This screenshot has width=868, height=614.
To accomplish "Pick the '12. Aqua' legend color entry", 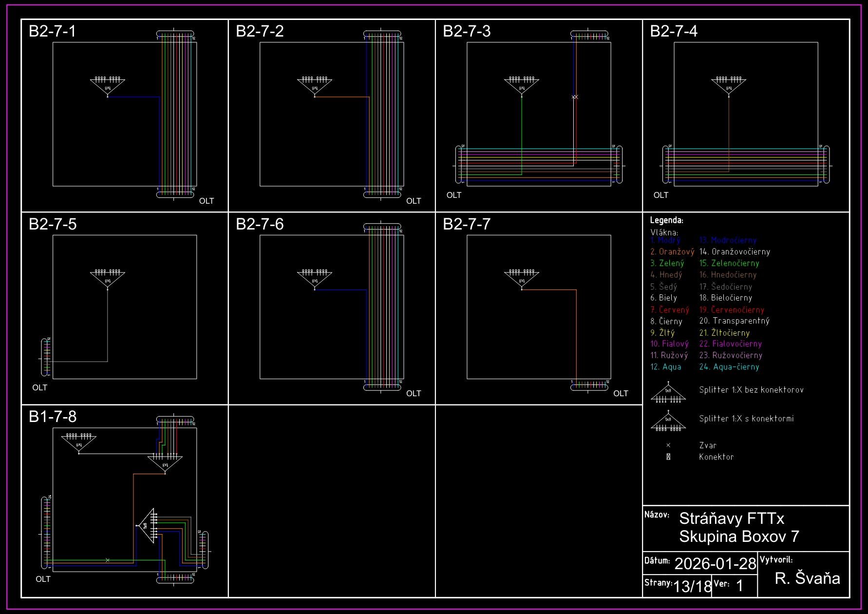I will click(x=666, y=367).
